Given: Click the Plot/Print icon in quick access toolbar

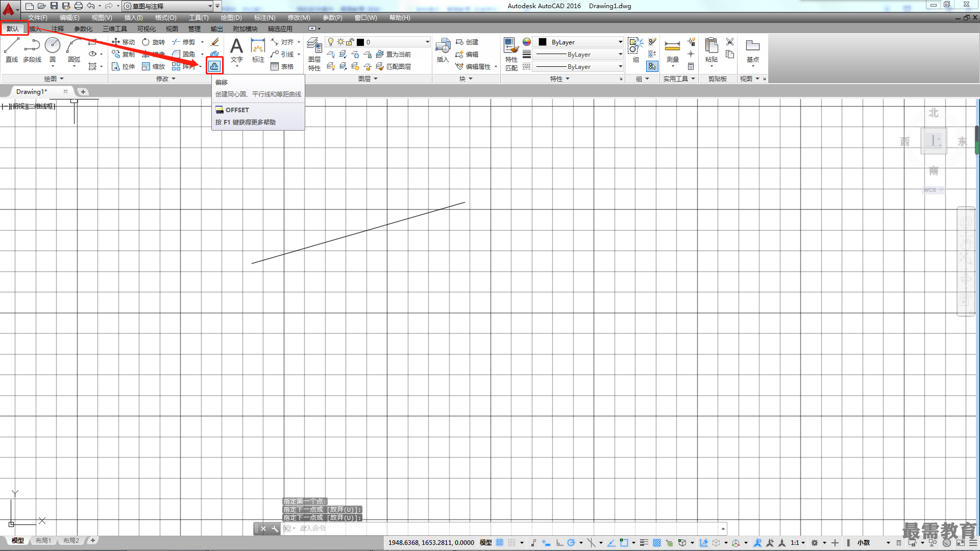Looking at the screenshot, I should point(78,6).
